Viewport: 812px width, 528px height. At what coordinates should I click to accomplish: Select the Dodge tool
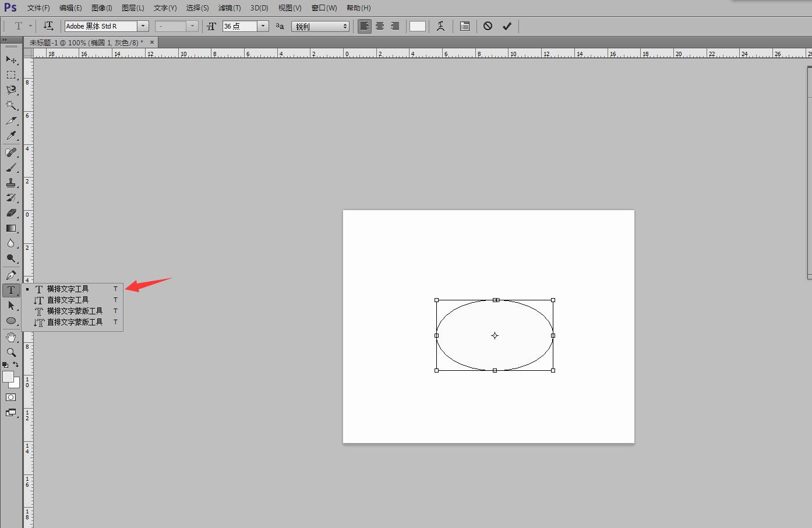click(x=11, y=258)
